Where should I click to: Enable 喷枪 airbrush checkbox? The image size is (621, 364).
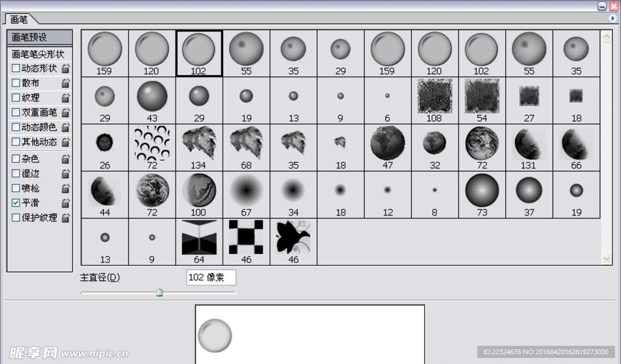[16, 188]
